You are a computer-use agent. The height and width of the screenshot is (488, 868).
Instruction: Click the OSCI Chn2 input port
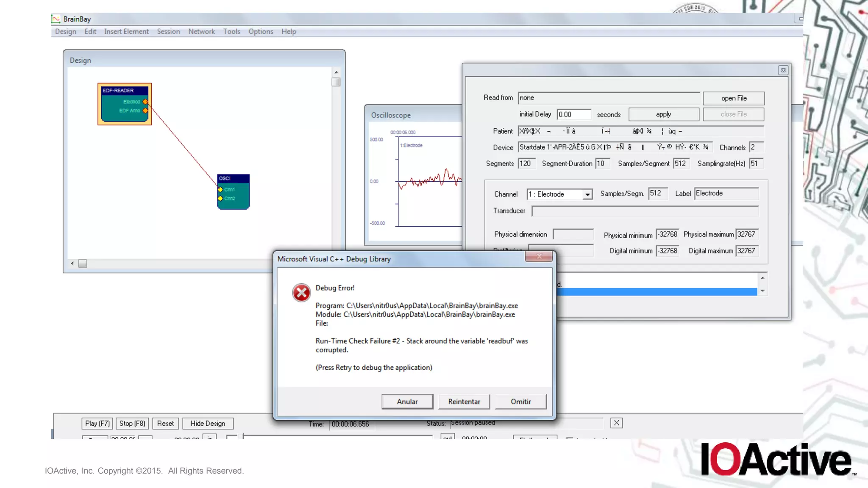[x=220, y=198]
